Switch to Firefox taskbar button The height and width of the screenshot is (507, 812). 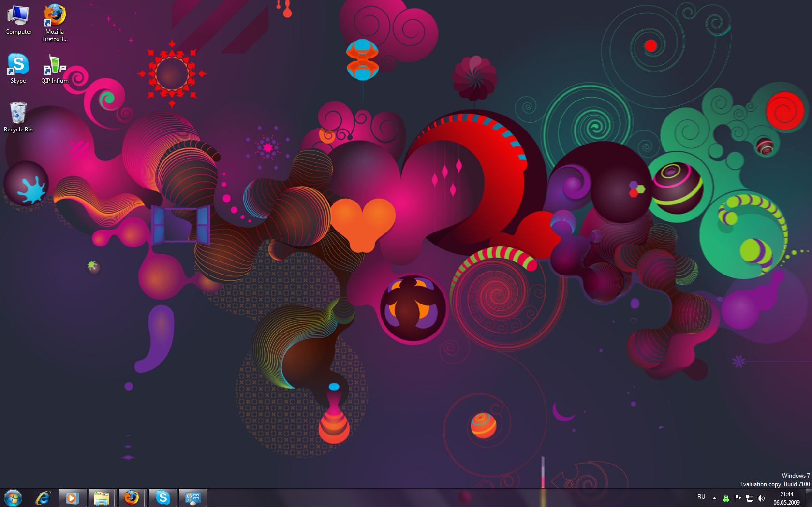[132, 497]
